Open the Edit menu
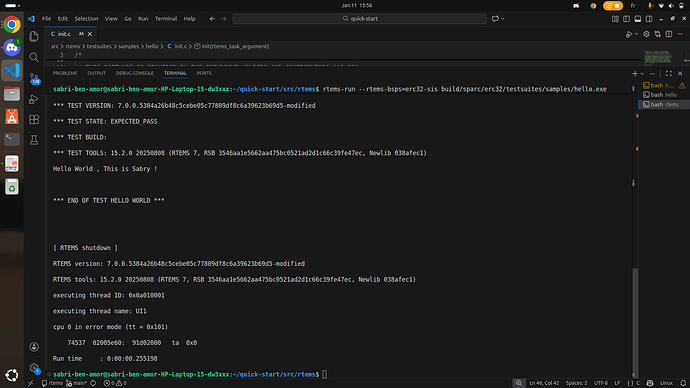Screen dimensions: 690x388 tap(63, 19)
